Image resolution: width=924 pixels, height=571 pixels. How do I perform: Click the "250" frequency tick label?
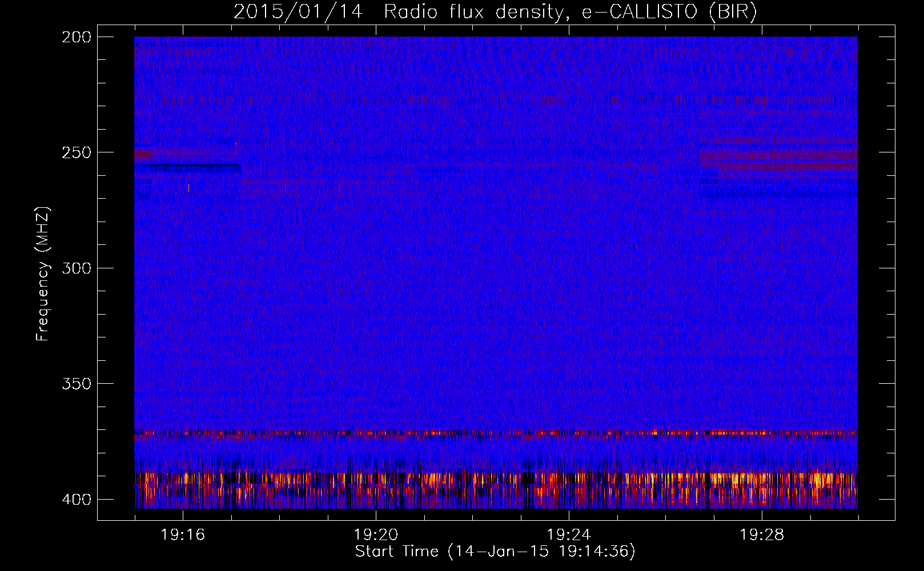coord(76,152)
